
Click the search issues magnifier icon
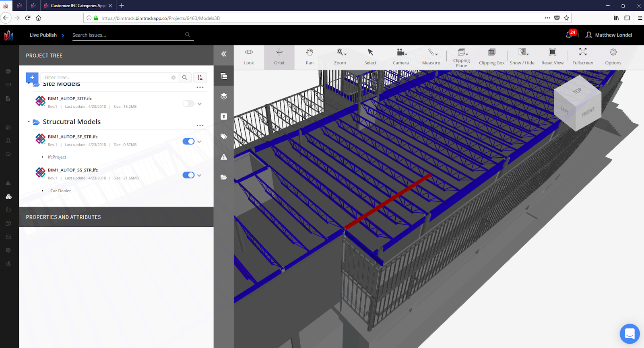click(188, 35)
